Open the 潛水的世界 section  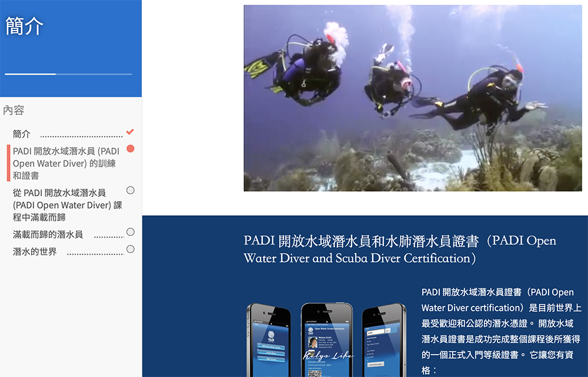click(x=35, y=252)
